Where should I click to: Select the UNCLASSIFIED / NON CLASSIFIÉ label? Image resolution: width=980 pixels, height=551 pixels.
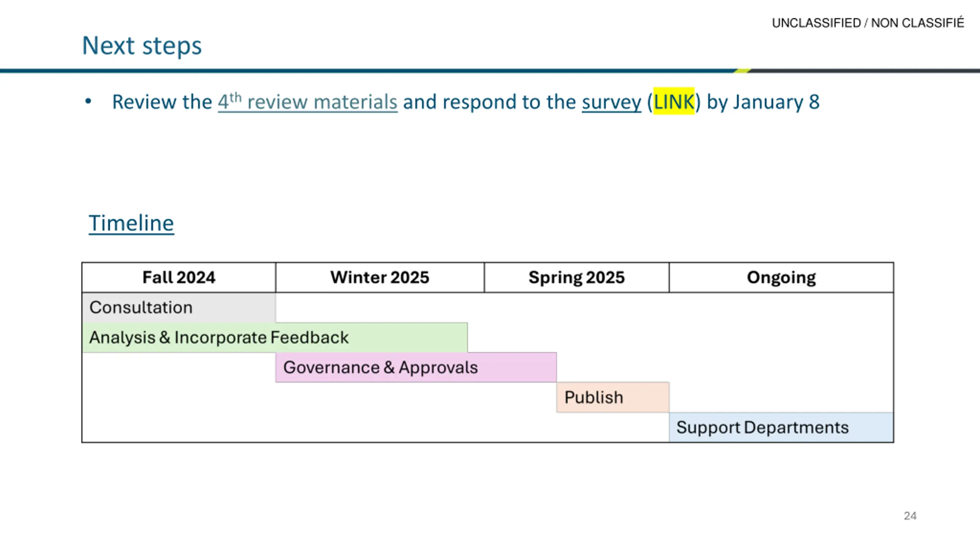click(868, 23)
